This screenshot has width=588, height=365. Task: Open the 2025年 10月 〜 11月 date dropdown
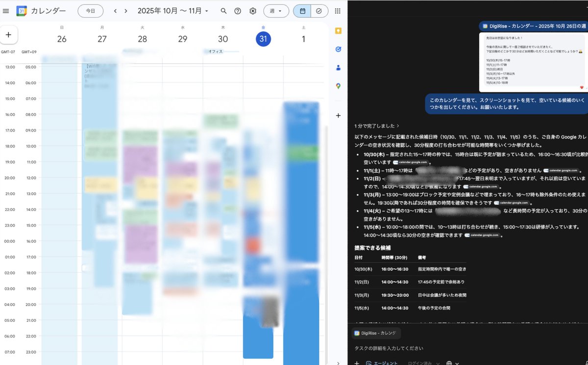[x=173, y=11]
